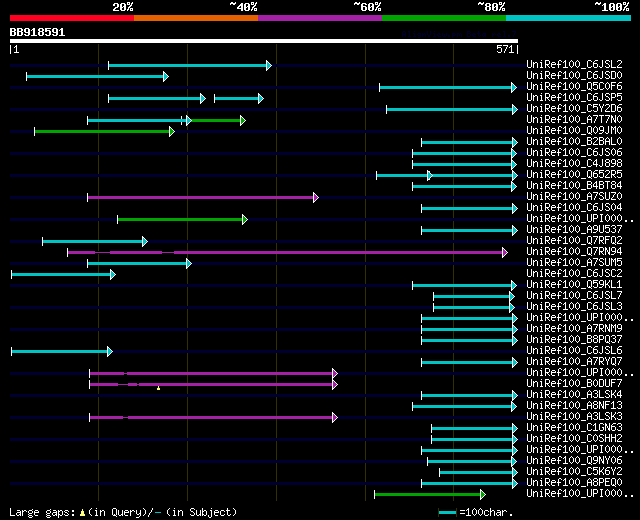Click the green ~80% identity legend segment
The image size is (640, 520).
tap(444, 18)
